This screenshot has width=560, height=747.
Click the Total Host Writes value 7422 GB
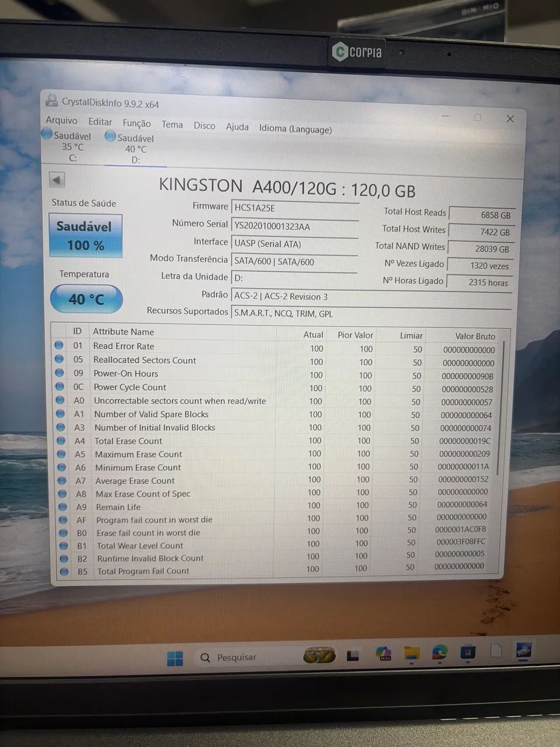481,232
